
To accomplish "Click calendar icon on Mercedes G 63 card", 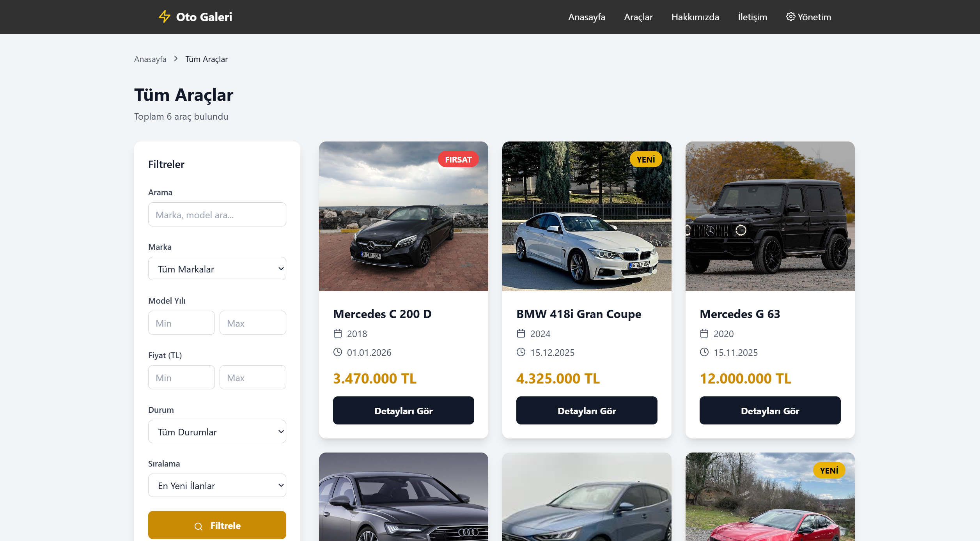I will 704,334.
